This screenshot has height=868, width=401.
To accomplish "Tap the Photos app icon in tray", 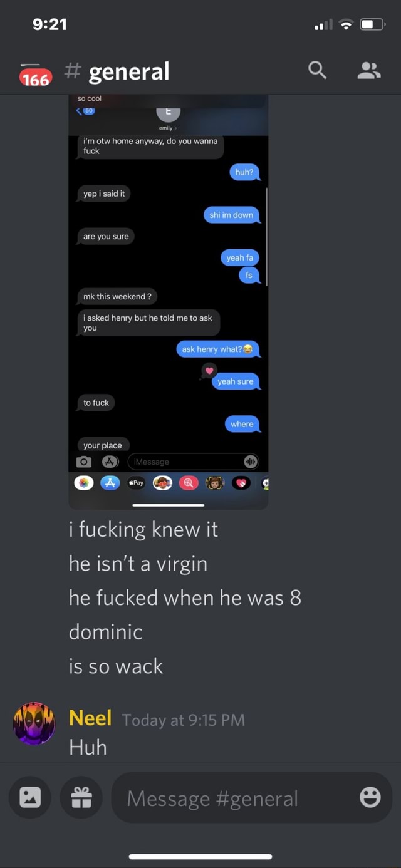I will [84, 483].
